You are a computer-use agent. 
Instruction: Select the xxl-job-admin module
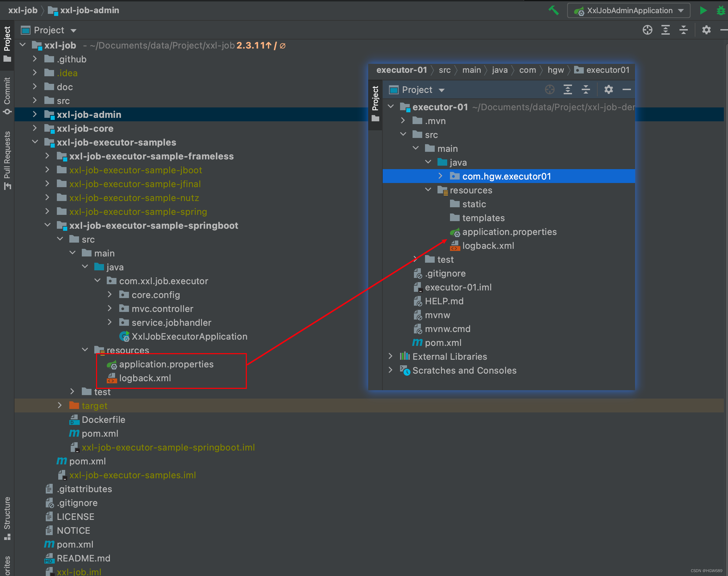pos(89,115)
